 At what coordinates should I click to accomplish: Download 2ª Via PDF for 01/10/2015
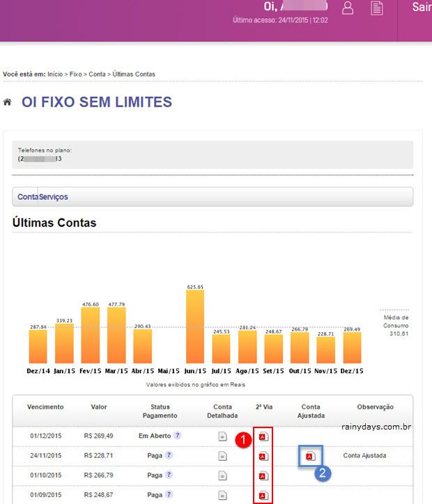point(263,475)
